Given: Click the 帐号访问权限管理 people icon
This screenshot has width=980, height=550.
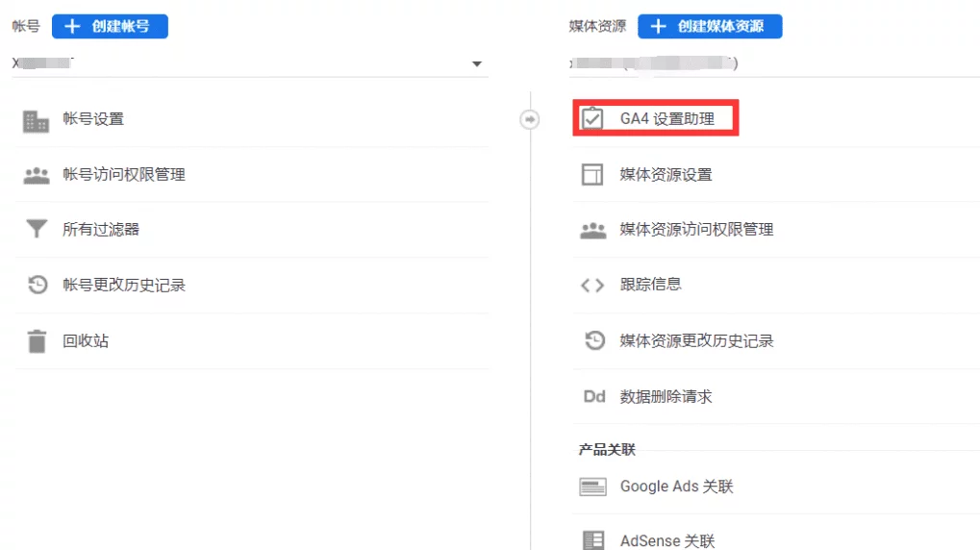Looking at the screenshot, I should pos(37,176).
